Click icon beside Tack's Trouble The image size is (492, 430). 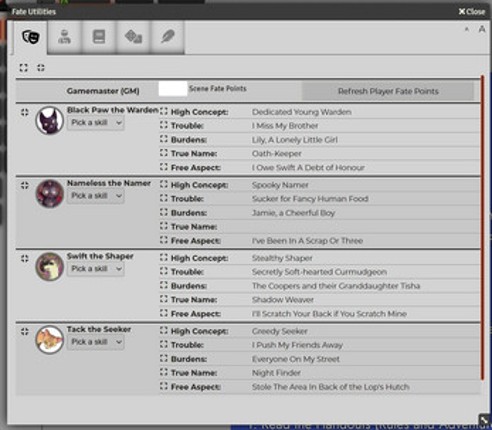(164, 344)
